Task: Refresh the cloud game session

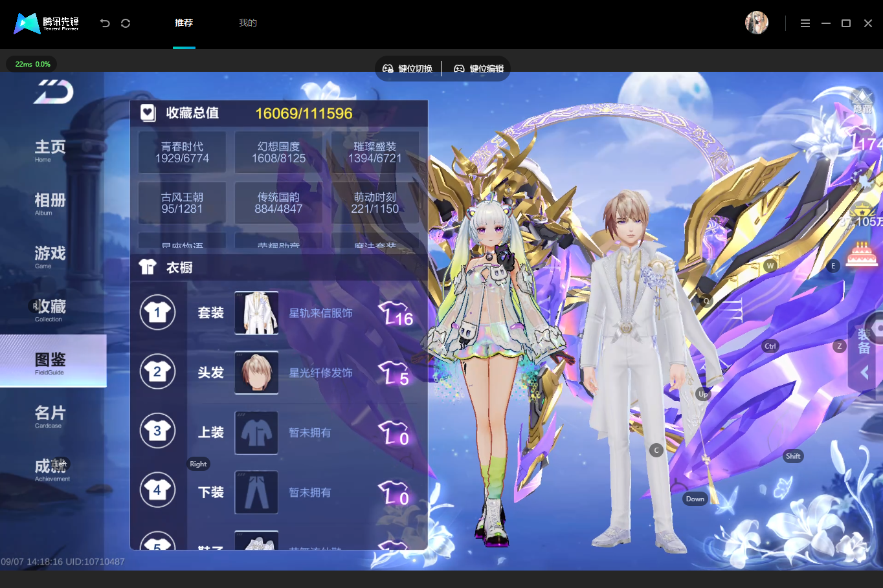Action: tap(126, 23)
